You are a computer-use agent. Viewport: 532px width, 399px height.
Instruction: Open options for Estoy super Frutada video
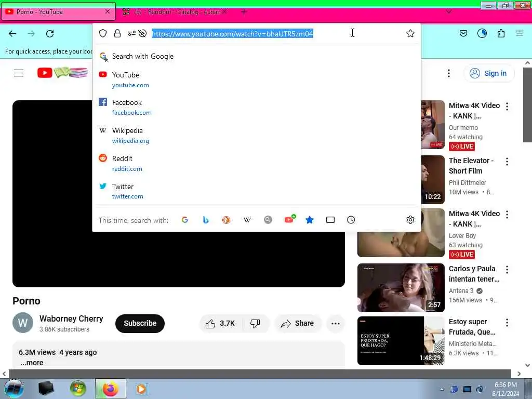click(x=507, y=323)
